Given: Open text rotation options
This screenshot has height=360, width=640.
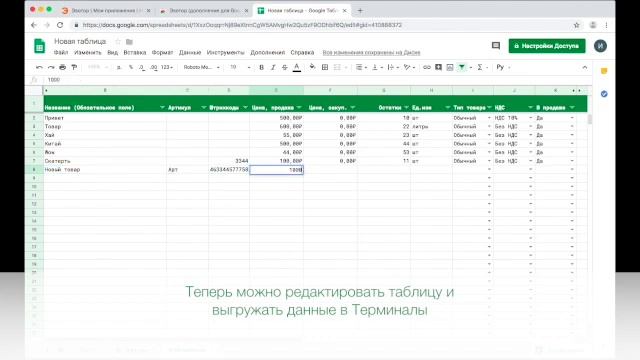Looking at the screenshot, I should [409, 67].
